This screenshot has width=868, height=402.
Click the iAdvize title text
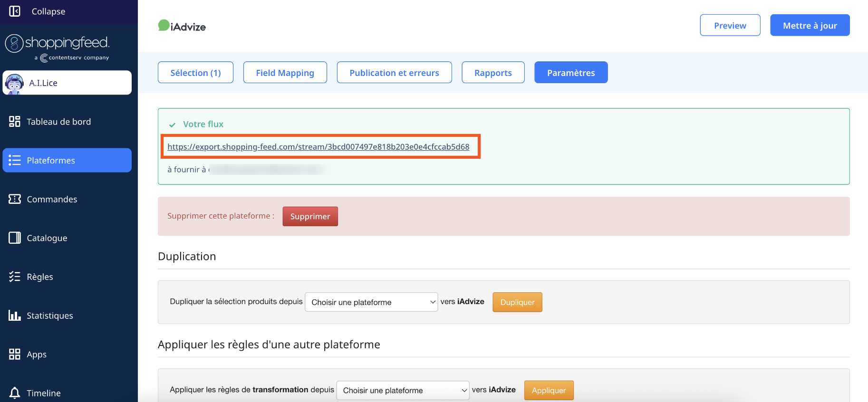tap(188, 27)
